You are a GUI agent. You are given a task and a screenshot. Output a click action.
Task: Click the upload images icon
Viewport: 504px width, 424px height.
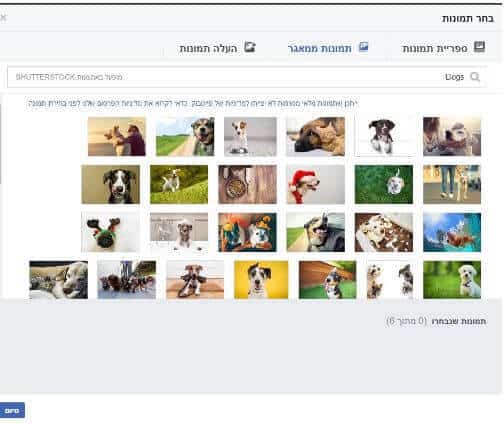(250, 47)
